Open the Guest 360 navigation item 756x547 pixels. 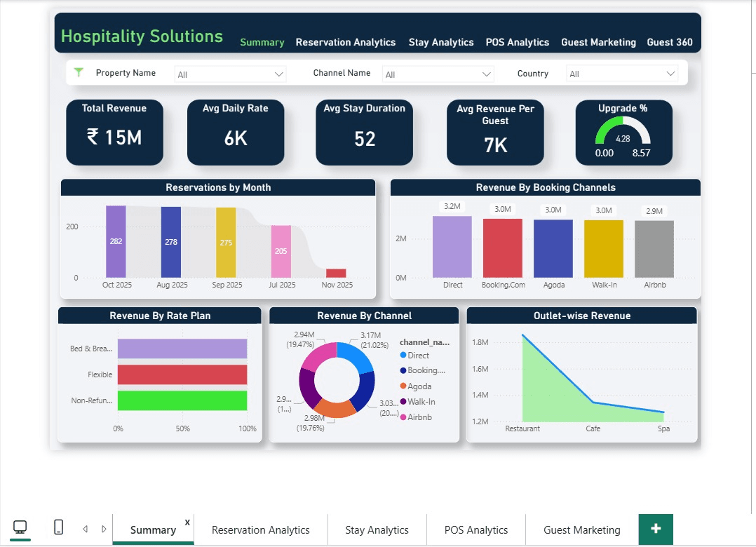pyautogui.click(x=670, y=42)
